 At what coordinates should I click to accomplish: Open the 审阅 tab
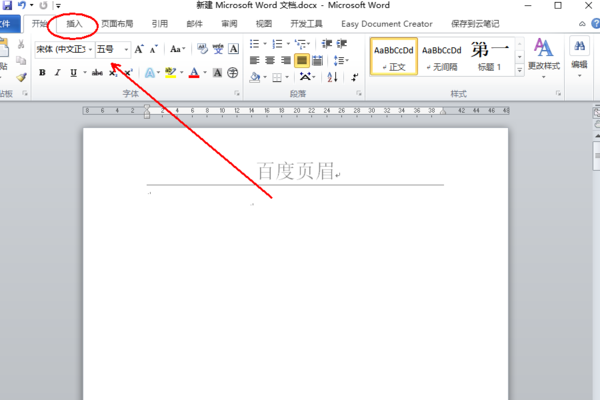pyautogui.click(x=229, y=24)
